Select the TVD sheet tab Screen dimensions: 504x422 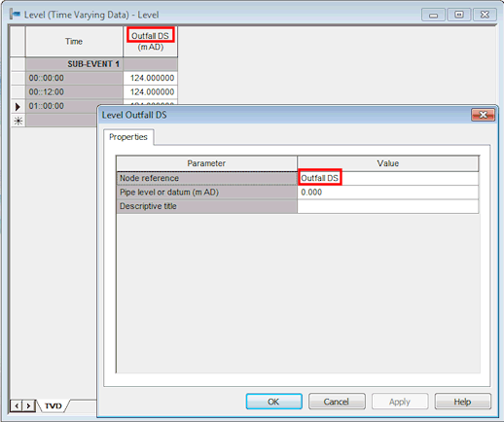click(x=53, y=405)
